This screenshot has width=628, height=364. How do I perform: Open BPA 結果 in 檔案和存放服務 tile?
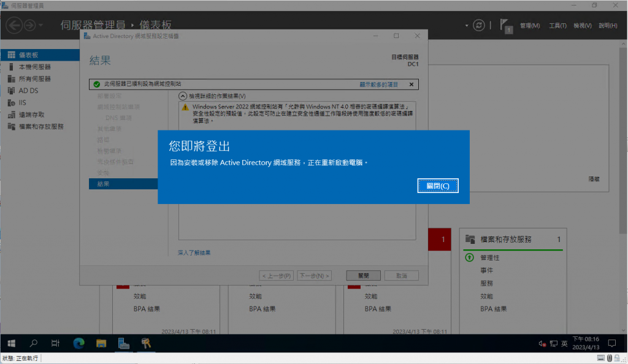click(x=494, y=309)
